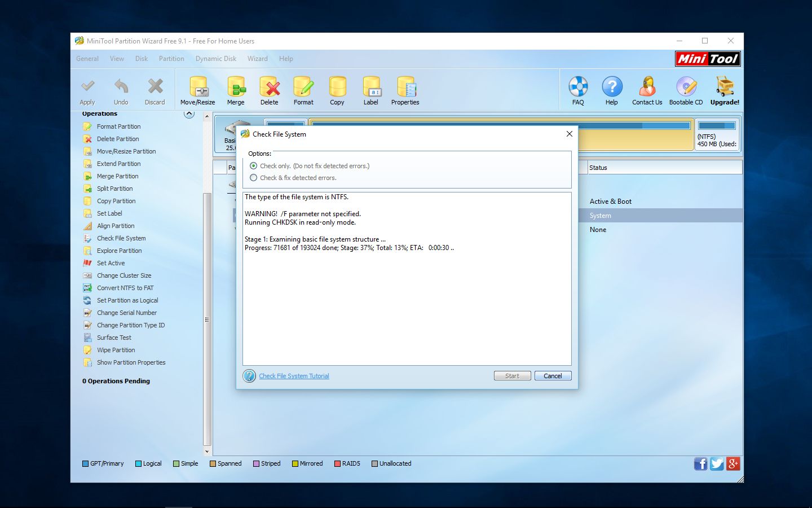Click the Bootable CD icon

[686, 87]
